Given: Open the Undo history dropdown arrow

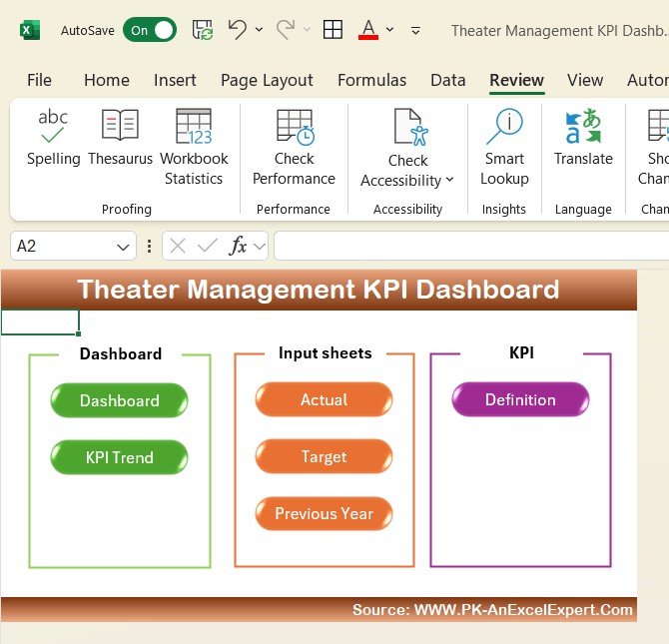Looking at the screenshot, I should tap(259, 30).
